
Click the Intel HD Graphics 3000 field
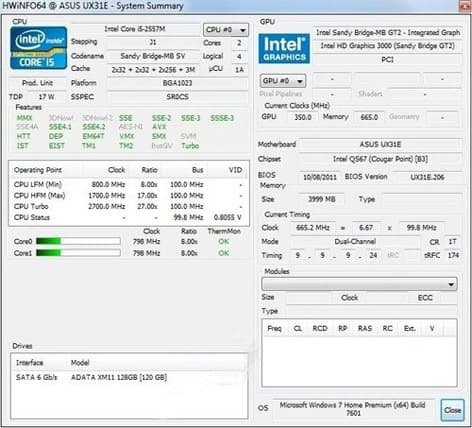pos(388,46)
